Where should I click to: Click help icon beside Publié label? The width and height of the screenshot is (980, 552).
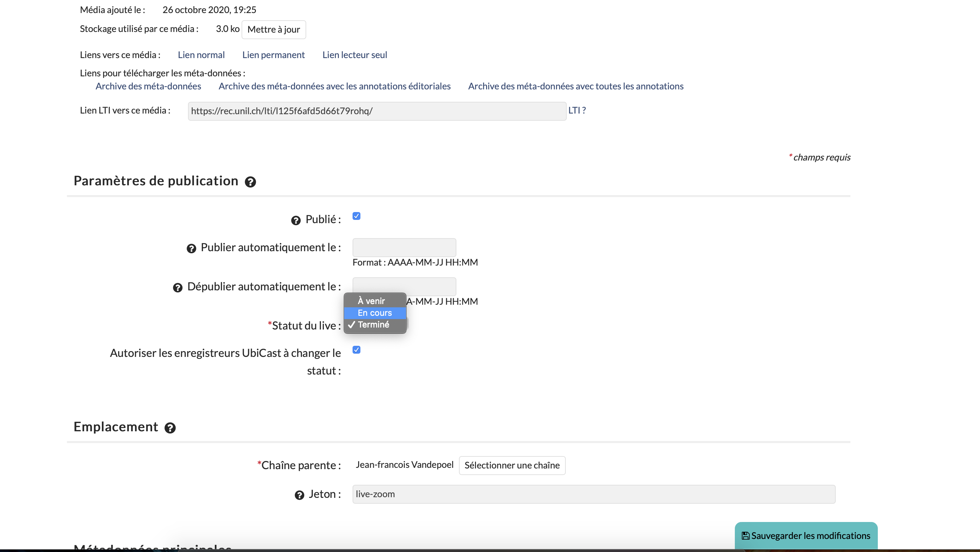(x=295, y=221)
